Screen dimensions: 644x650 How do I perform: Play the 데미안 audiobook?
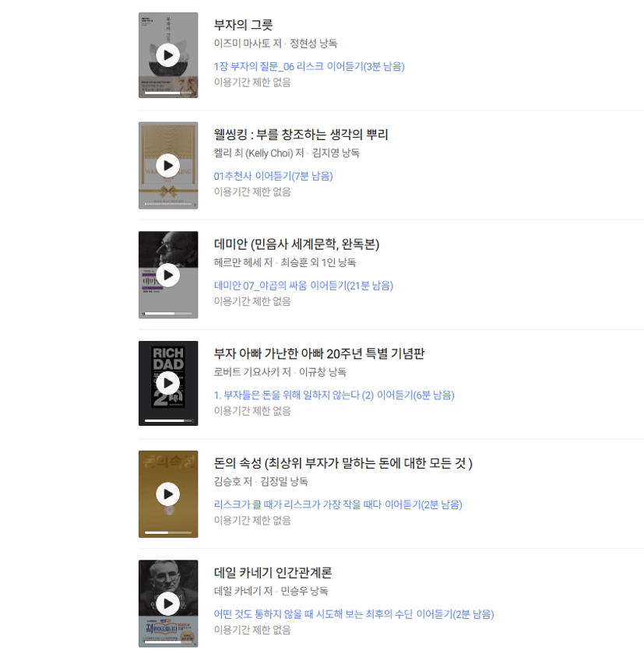(168, 275)
